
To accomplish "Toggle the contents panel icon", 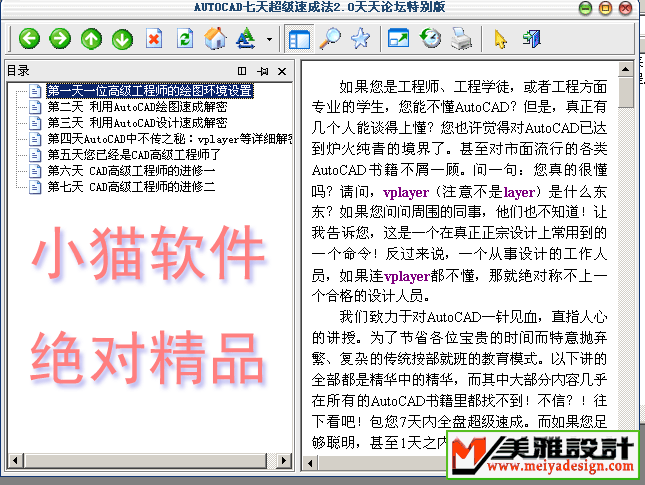I will 299,39.
